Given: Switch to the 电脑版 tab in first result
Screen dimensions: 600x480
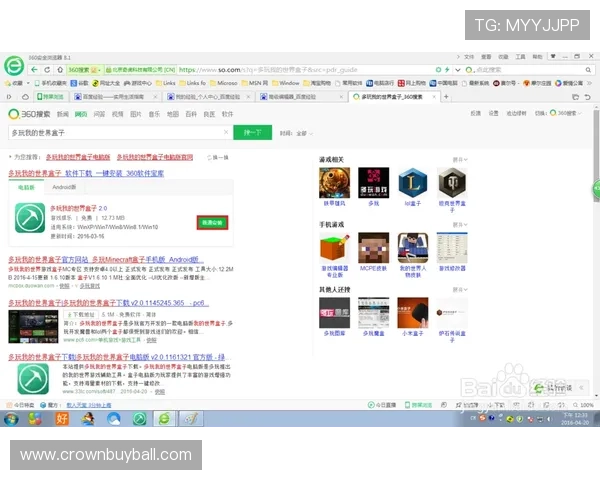Looking at the screenshot, I should click(26, 187).
